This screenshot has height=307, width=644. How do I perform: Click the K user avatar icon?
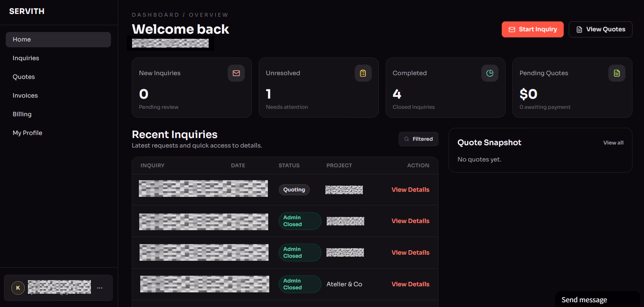click(18, 288)
